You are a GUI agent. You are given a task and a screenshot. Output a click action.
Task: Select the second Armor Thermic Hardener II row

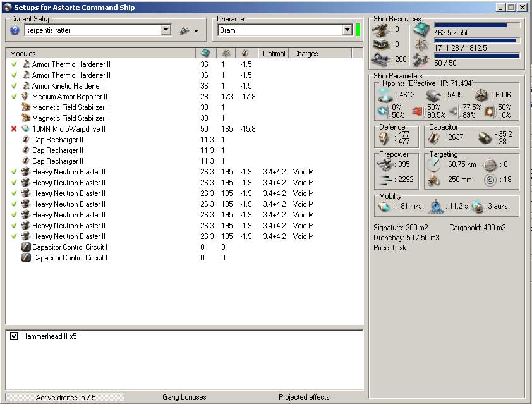(x=184, y=75)
